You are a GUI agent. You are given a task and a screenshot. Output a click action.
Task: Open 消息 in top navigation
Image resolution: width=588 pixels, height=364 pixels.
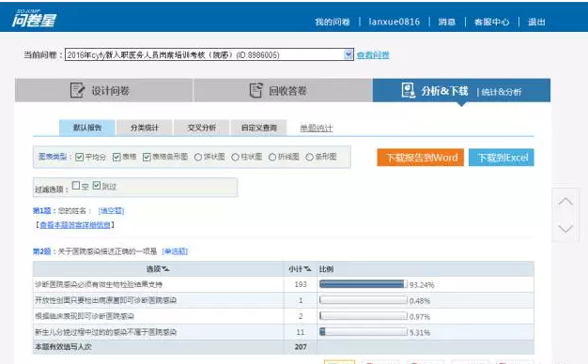(x=447, y=22)
